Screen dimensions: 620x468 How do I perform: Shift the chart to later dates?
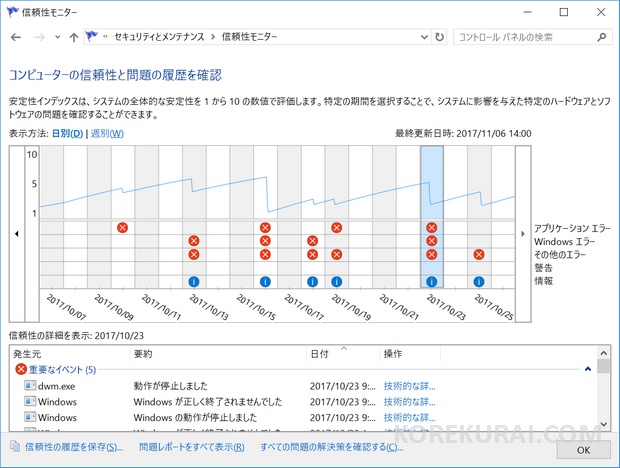tap(523, 234)
